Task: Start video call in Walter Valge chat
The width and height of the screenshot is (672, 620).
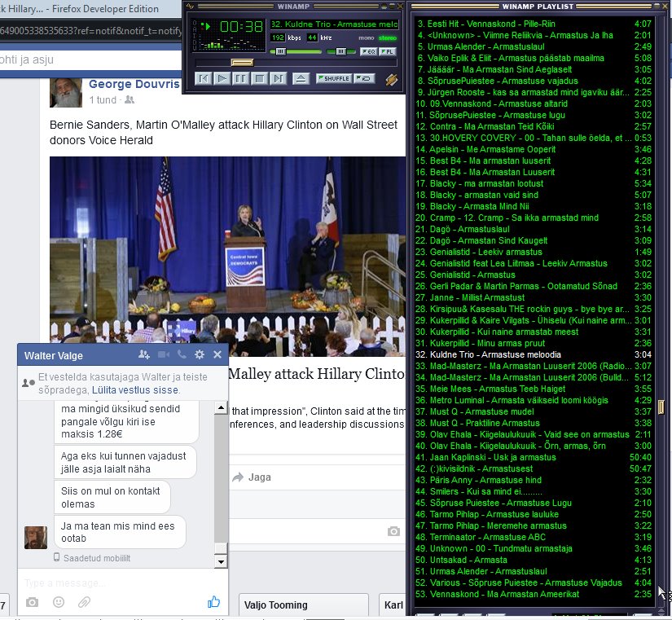Action: 164,354
